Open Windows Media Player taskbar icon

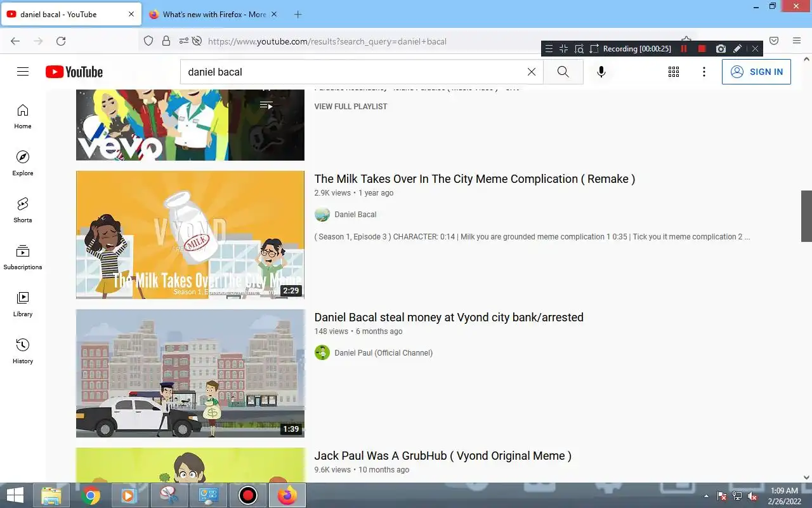129,495
